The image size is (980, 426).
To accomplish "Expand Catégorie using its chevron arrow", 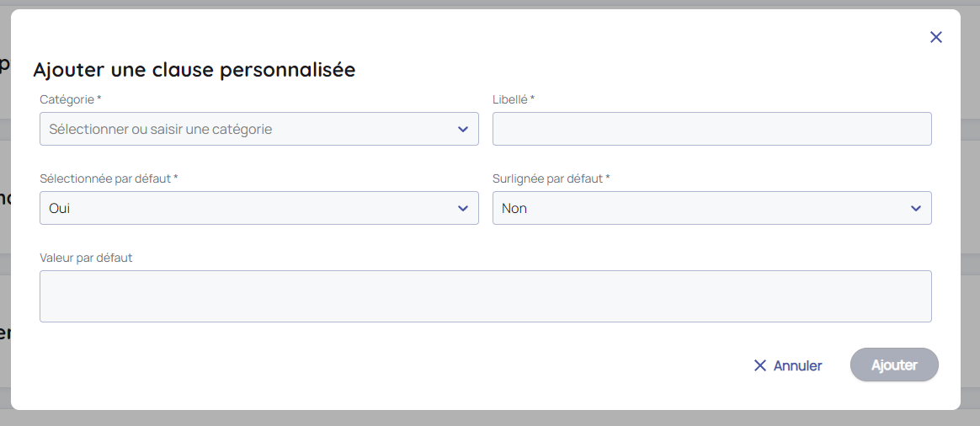I will pos(462,129).
